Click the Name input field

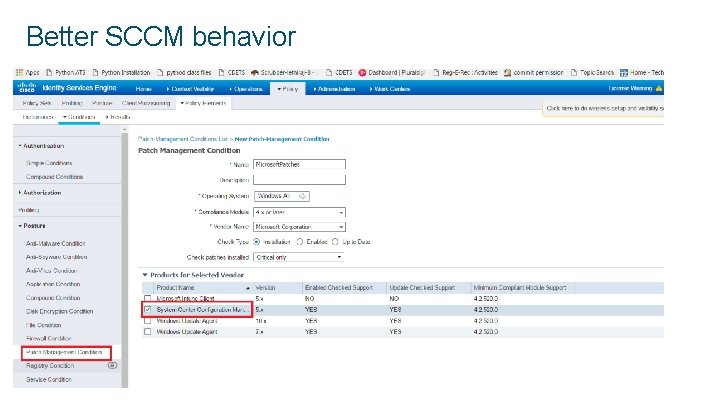(299, 164)
